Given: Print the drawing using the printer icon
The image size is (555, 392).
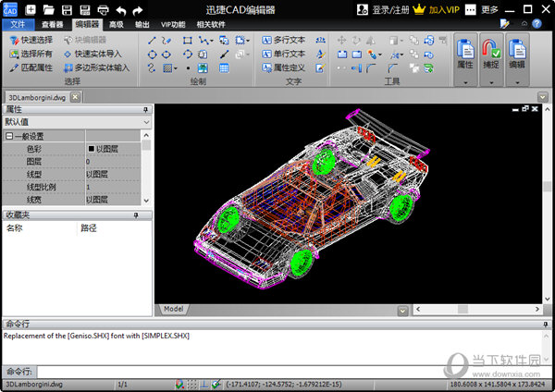Looking at the screenshot, I should pos(103,10).
